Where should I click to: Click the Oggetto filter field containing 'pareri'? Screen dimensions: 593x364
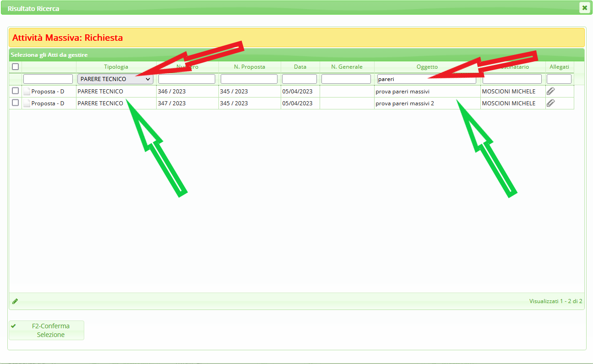(426, 79)
